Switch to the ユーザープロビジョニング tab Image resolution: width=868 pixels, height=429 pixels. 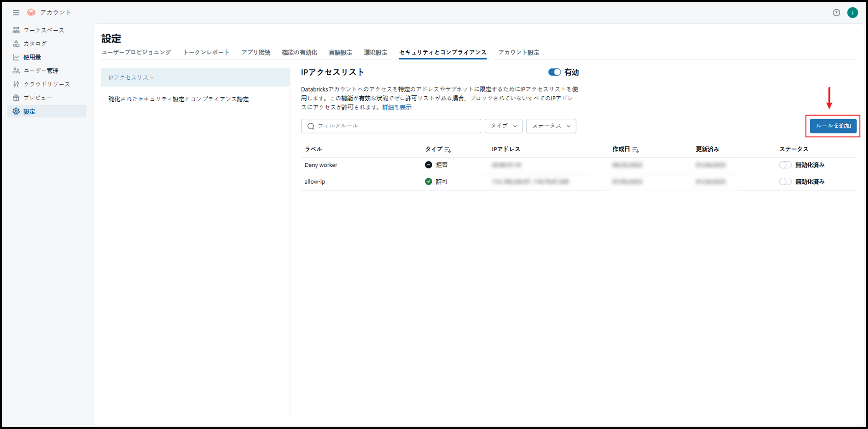[x=136, y=53]
